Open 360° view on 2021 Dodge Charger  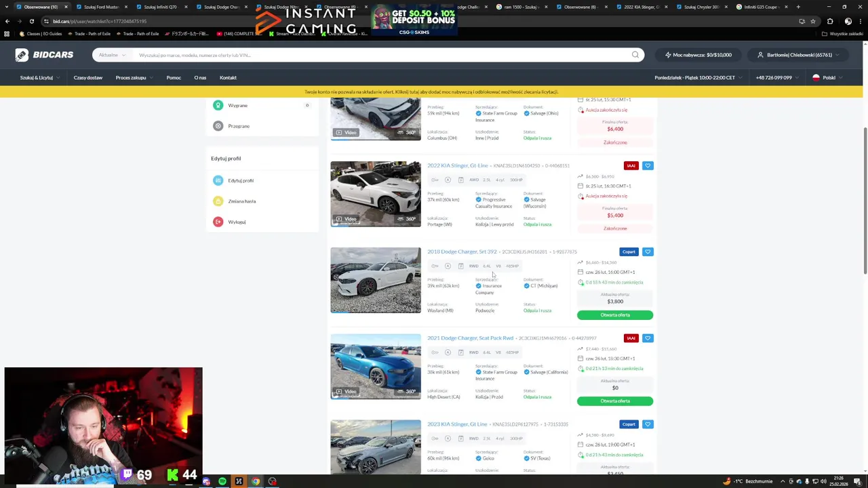(408, 391)
